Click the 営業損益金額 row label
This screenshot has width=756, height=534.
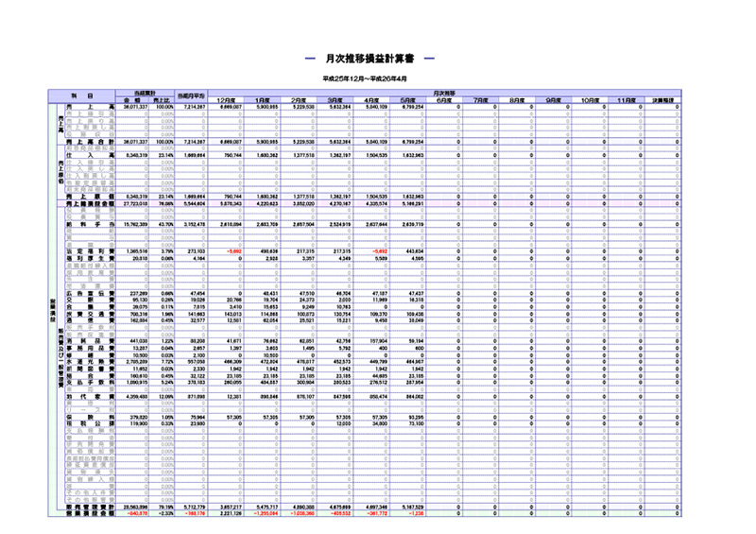(90, 513)
